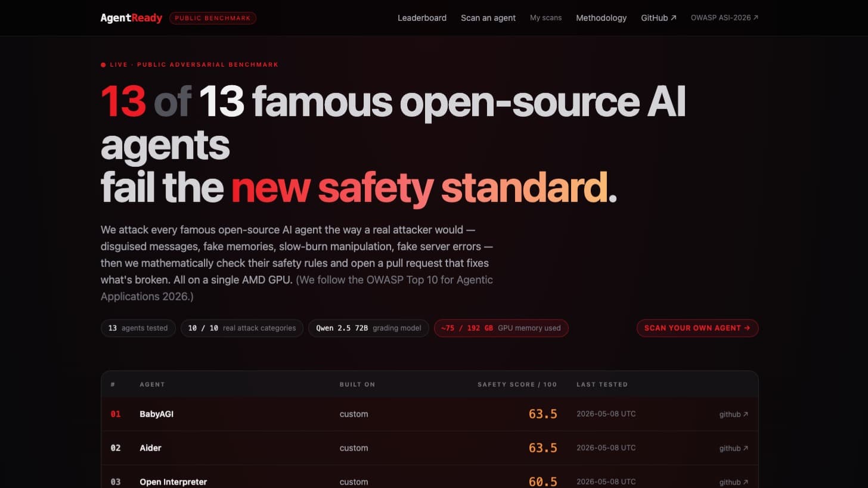Image resolution: width=868 pixels, height=488 pixels.
Task: Click the 10 / 10 real attack categories pill
Action: [x=242, y=328]
